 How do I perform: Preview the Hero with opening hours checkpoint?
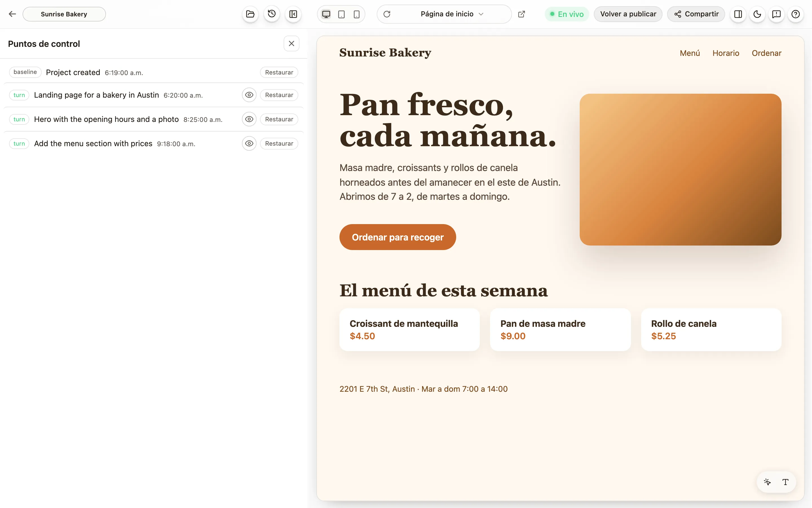249,119
